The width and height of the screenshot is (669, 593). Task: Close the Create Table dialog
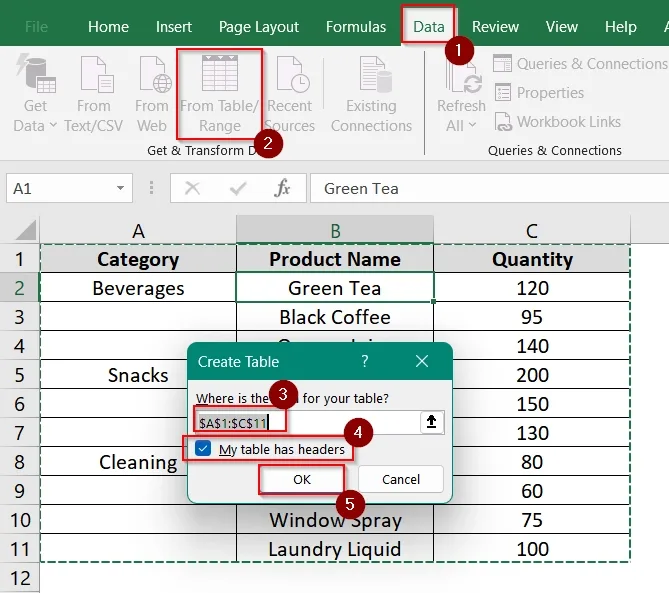coord(422,361)
